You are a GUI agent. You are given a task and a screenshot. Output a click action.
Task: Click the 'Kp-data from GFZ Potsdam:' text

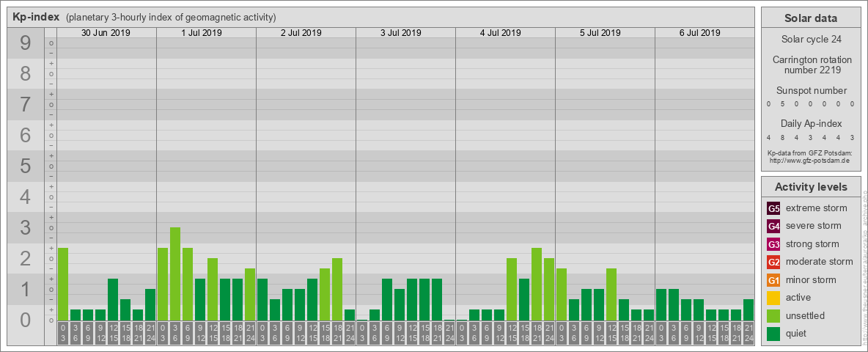point(809,153)
